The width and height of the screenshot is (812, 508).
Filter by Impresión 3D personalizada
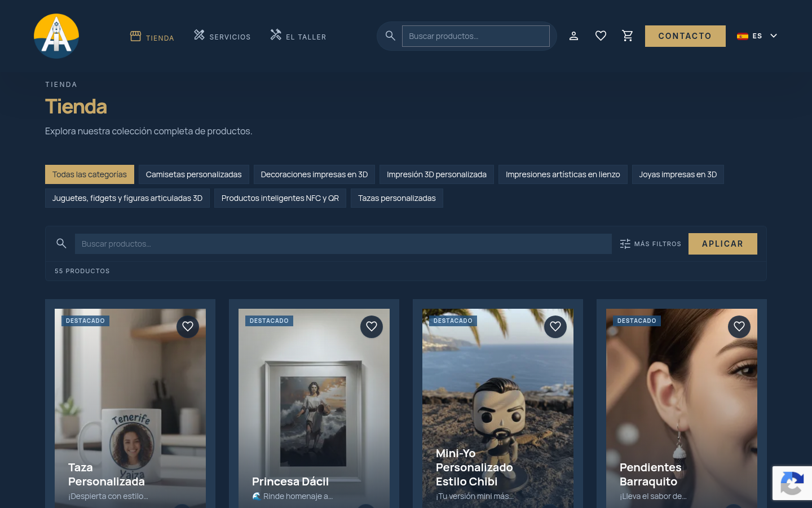tap(436, 174)
